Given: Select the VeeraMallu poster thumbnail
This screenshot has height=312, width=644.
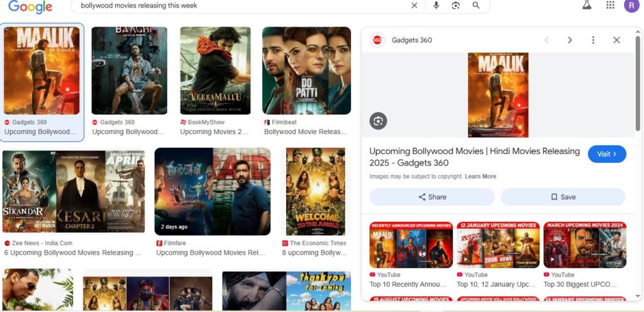Looking at the screenshot, I should click(215, 70).
